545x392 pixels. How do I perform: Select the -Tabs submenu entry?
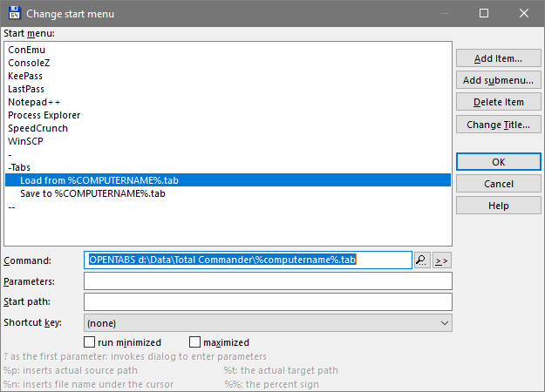pos(21,167)
